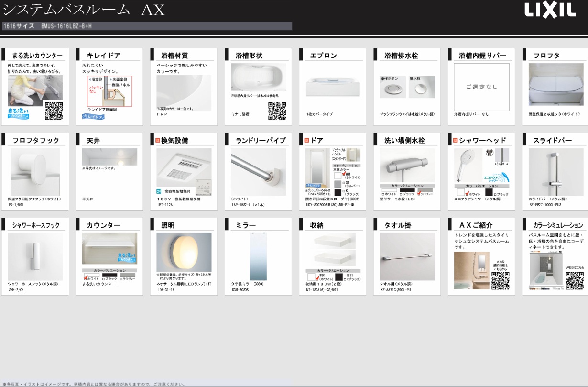Open the QR code in the 浴槽形状 card
588x387 pixels.
pos(277,111)
